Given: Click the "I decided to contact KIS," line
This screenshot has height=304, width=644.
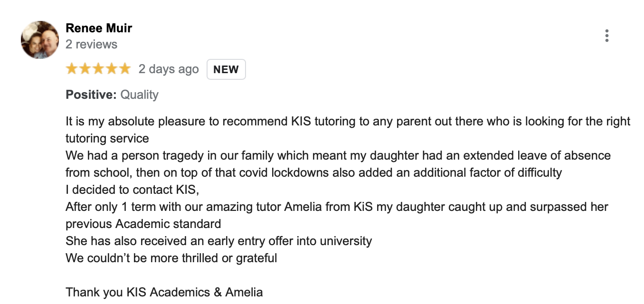Looking at the screenshot, I should [132, 190].
